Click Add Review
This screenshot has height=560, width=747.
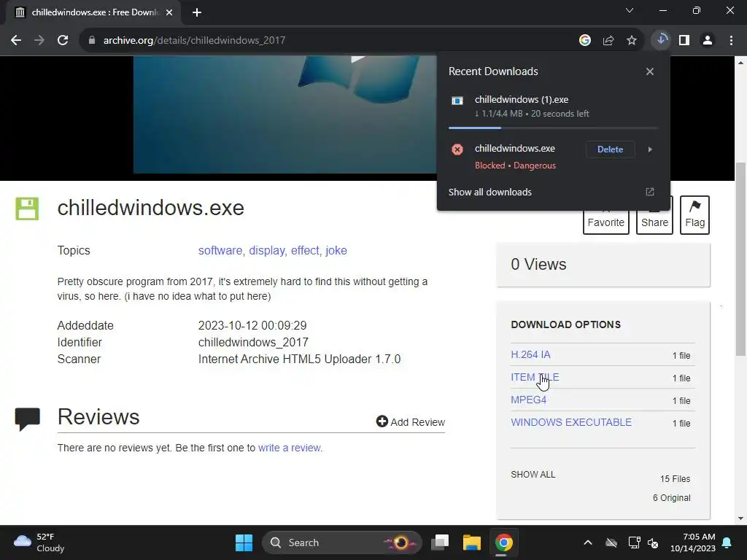point(410,422)
